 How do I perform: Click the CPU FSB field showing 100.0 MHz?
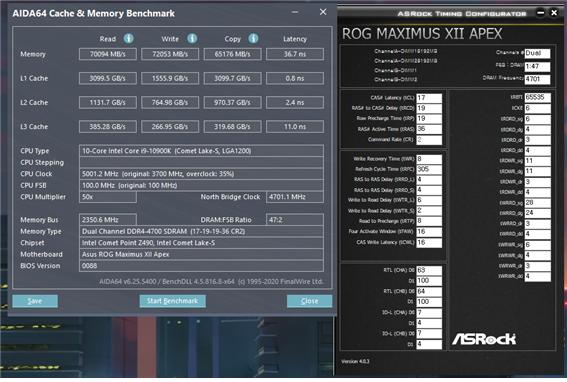click(201, 186)
